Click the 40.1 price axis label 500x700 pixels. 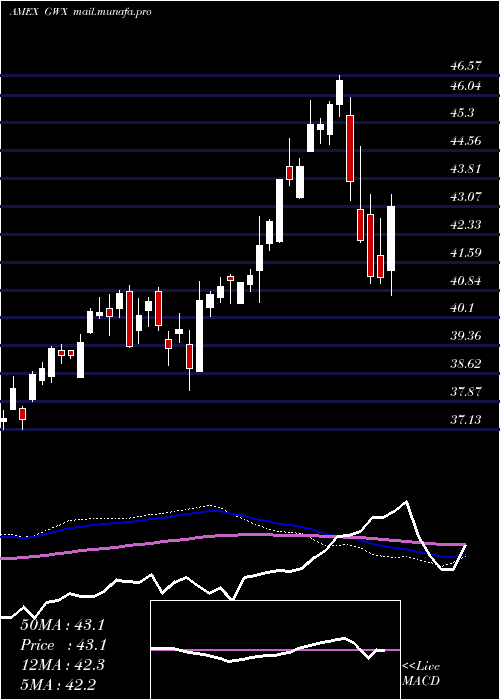pos(462,308)
